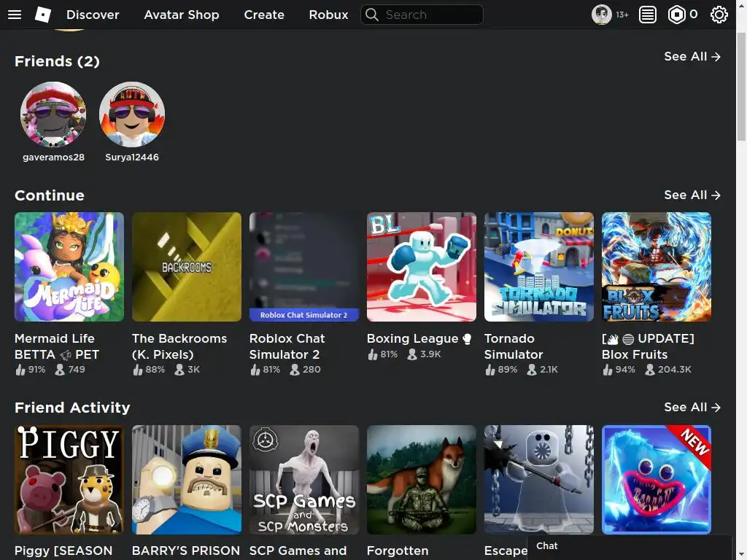Open Boxing League game thumbnail
The image size is (747, 560).
point(422,267)
